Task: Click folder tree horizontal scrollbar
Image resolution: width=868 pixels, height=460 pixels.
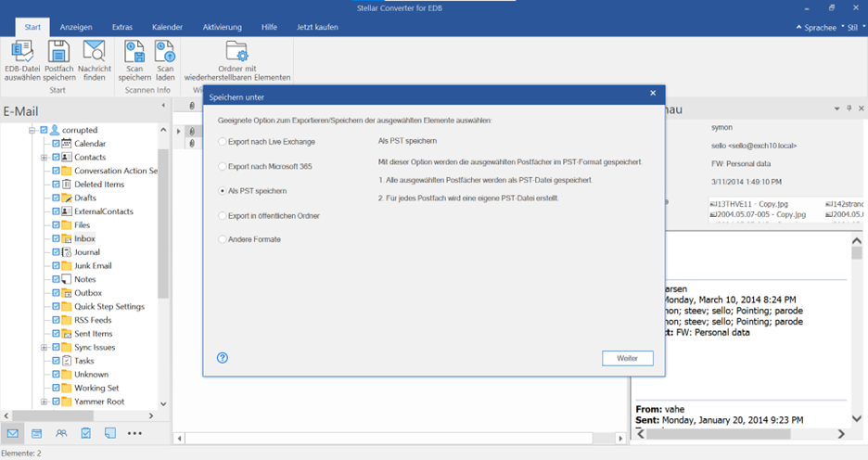Action: click(79, 415)
